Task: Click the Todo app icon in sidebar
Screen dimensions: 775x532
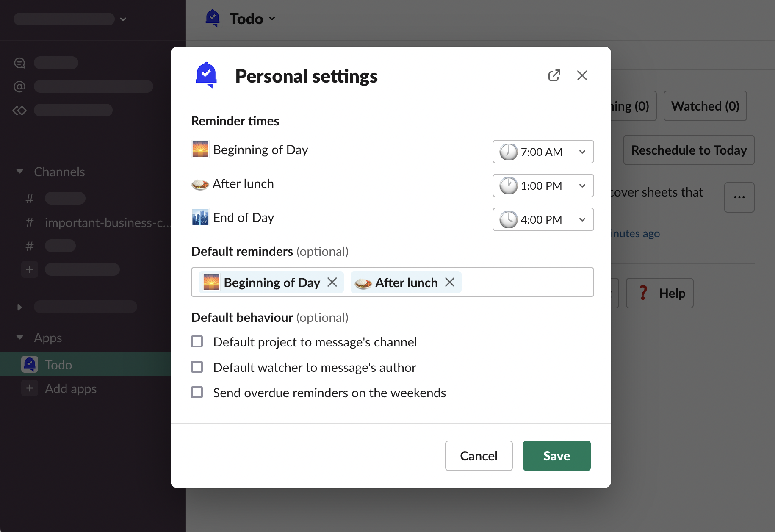Action: point(30,364)
